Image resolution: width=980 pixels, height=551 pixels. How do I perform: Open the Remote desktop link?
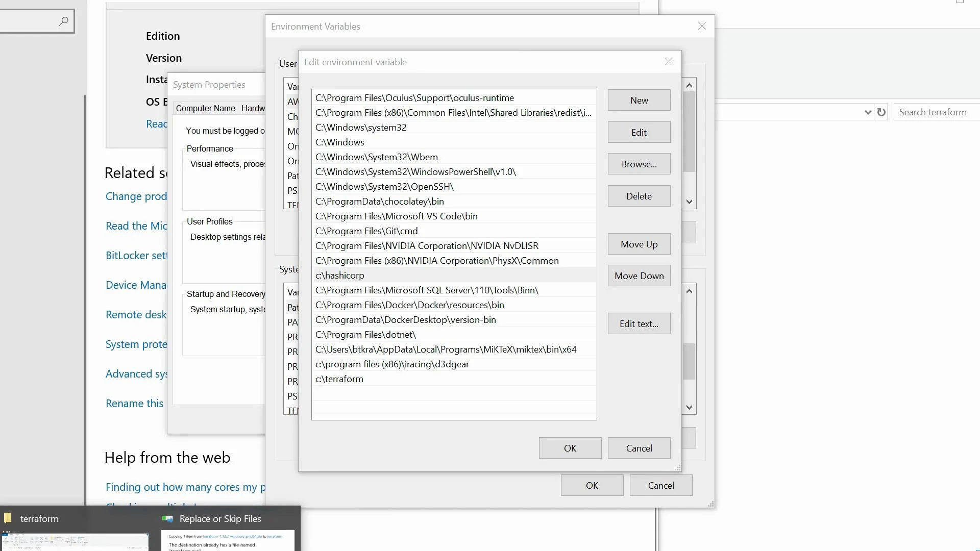[x=136, y=314]
